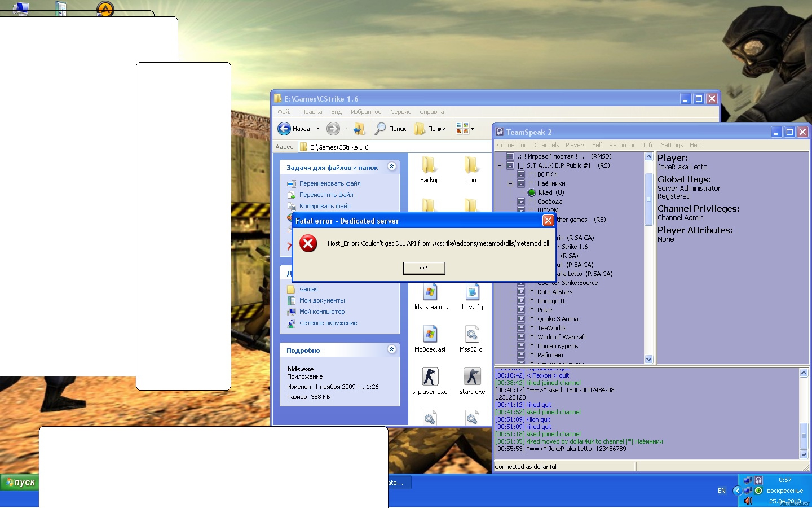Open the Избранное menu in Explorer
This screenshot has width=812, height=508.
[366, 112]
